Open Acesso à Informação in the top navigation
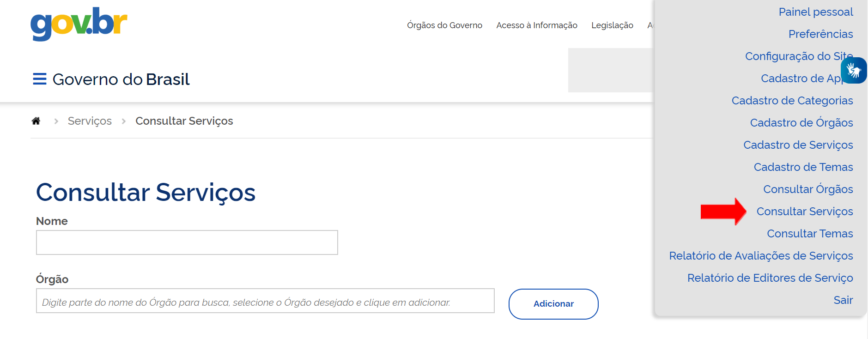The image size is (868, 339). coord(537,25)
